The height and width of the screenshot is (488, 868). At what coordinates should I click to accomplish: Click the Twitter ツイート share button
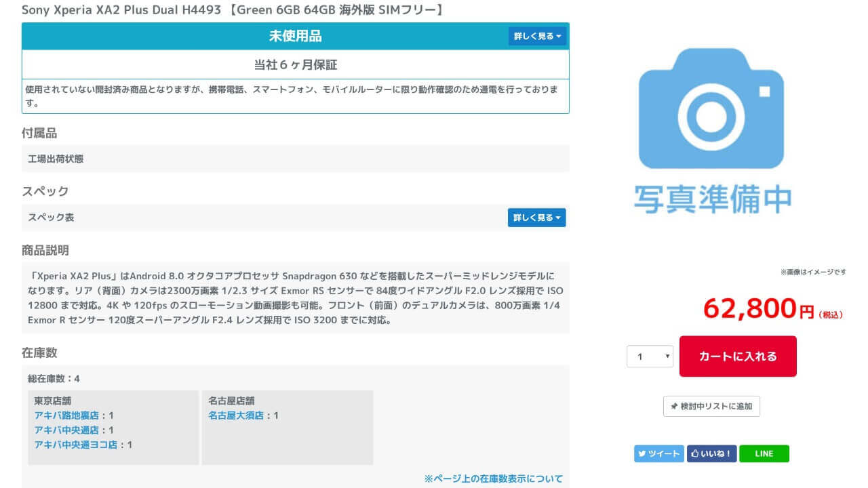pos(658,453)
